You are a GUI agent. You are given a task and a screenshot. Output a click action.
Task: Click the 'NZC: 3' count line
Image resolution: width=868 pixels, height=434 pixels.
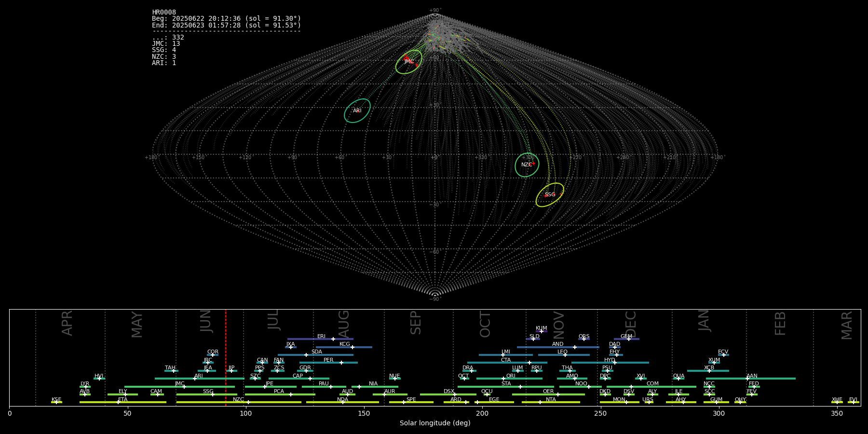click(x=164, y=56)
